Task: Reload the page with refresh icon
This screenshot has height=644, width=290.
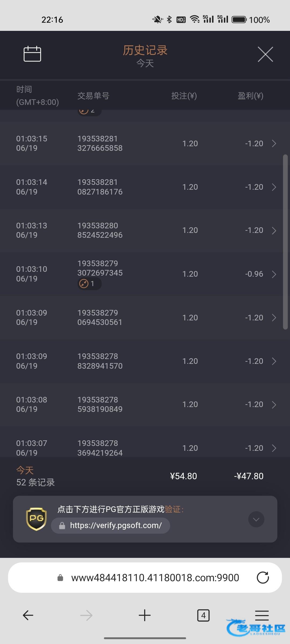Action: 263,578
